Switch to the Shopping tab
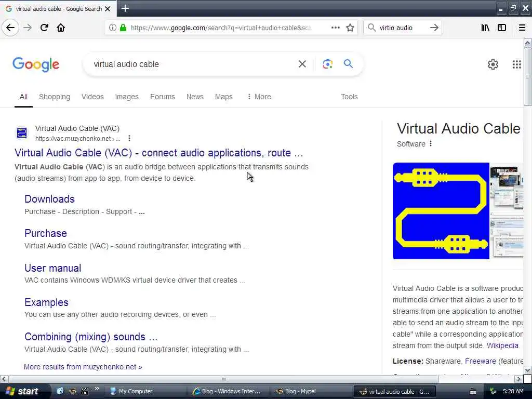 click(54, 97)
